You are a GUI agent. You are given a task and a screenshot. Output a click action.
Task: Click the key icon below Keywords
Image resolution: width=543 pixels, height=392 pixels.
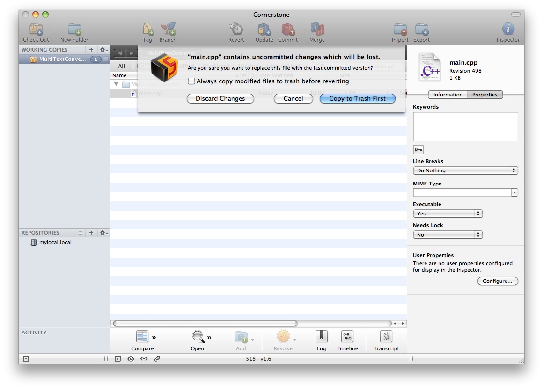pos(418,150)
